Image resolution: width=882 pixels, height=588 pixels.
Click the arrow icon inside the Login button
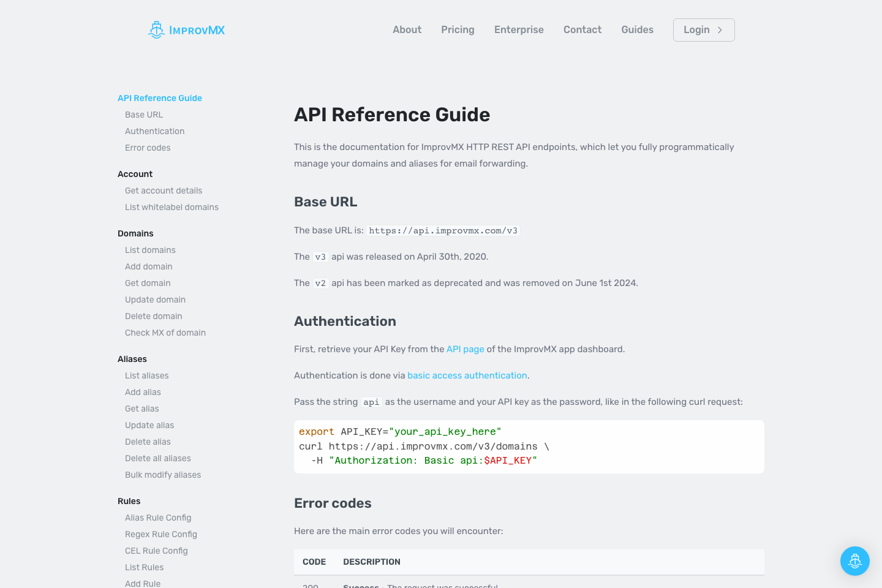point(720,30)
